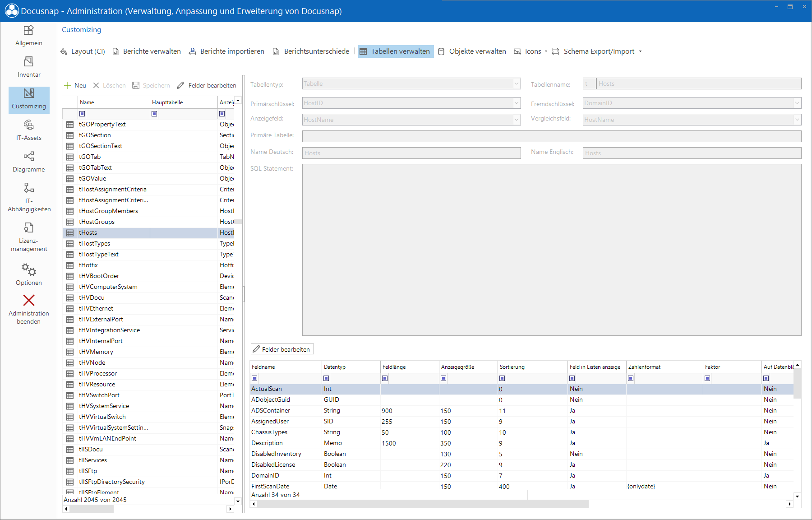
Task: Expand the Primärschlüssel dropdown
Action: click(517, 103)
